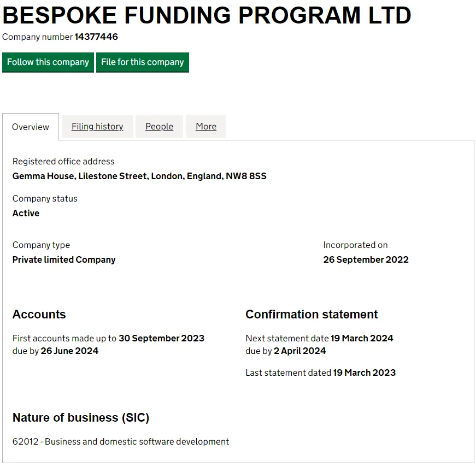Select the first accounts date 30 September 2023
The height and width of the screenshot is (467, 476).
pyautogui.click(x=161, y=338)
